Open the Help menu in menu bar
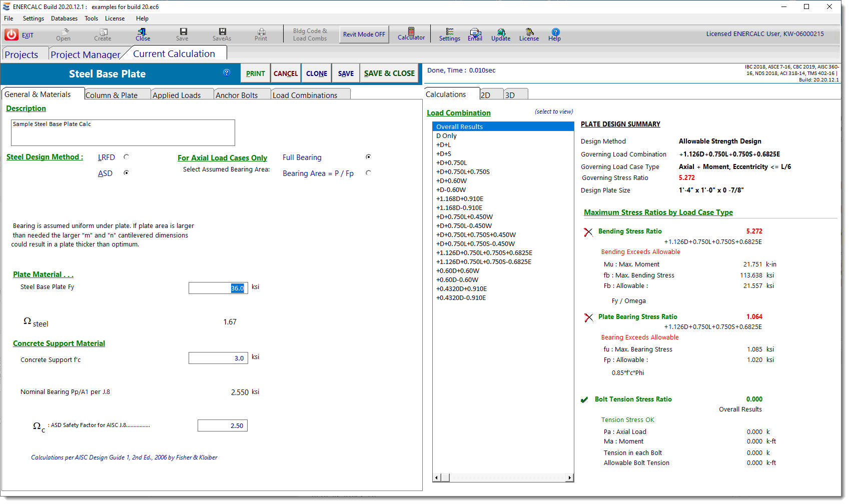Screen dimensions: 849x504 (x=142, y=18)
